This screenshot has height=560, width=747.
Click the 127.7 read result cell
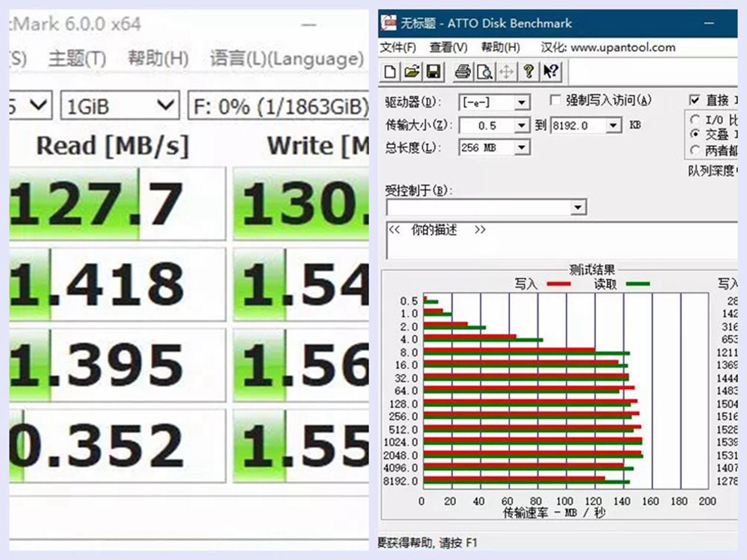pos(117,204)
